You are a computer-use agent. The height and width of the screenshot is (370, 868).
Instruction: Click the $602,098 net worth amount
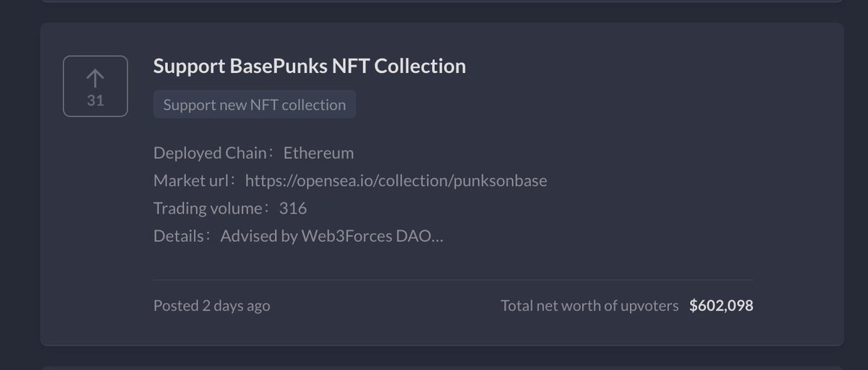click(721, 306)
